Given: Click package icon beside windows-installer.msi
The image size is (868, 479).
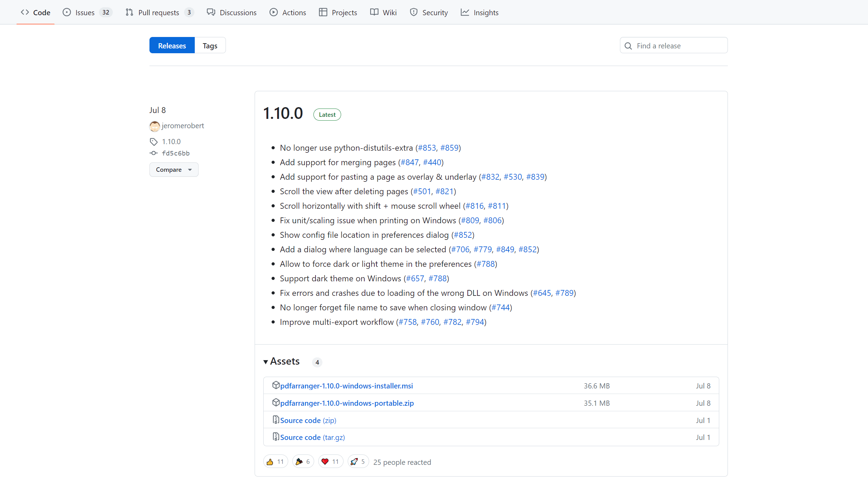Looking at the screenshot, I should pyautogui.click(x=276, y=385).
